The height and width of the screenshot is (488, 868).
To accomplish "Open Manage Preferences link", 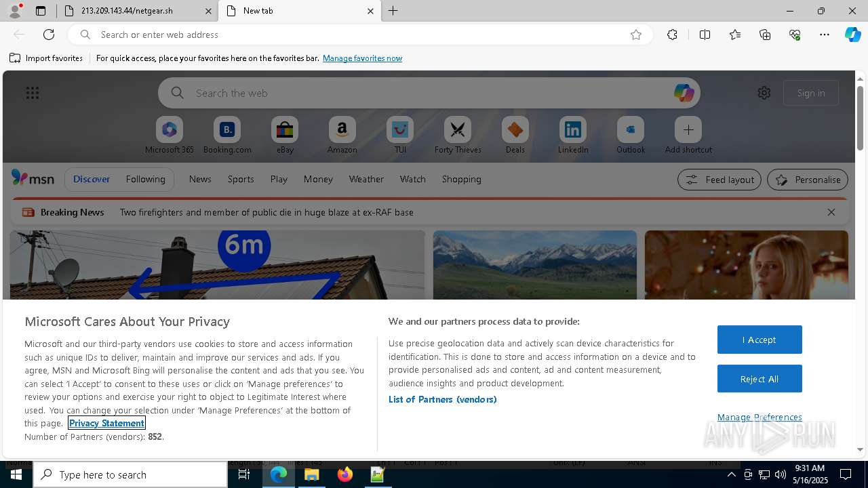I will pyautogui.click(x=759, y=417).
